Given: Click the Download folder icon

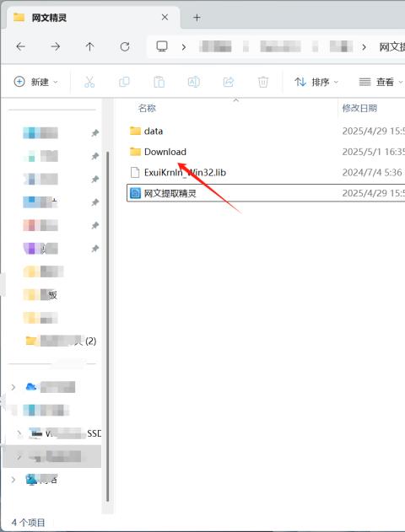Looking at the screenshot, I should pos(136,151).
